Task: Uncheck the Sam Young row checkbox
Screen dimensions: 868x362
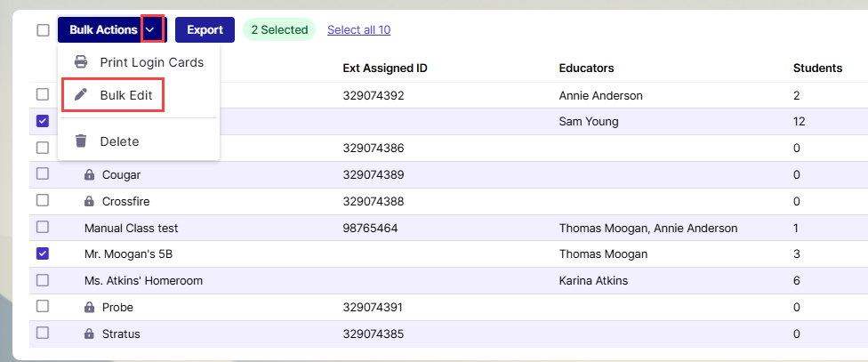Action: (x=43, y=121)
